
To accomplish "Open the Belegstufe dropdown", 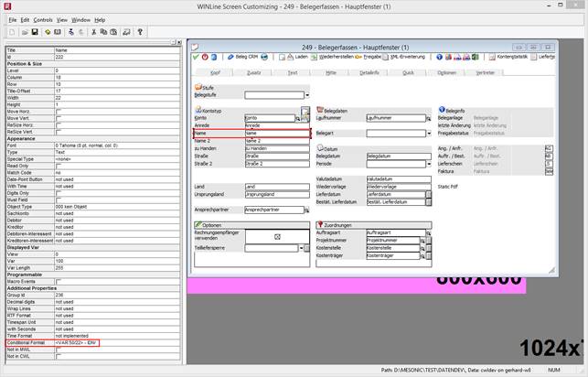I will click(x=308, y=94).
